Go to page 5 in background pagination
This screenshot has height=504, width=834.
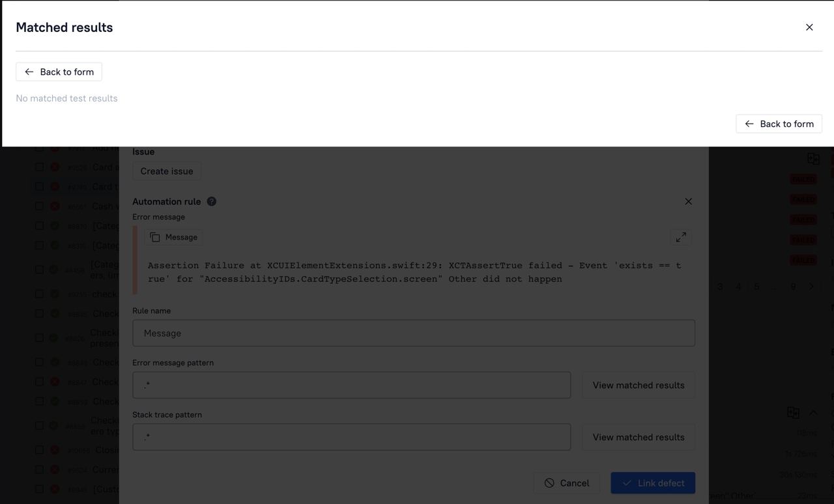click(x=756, y=287)
